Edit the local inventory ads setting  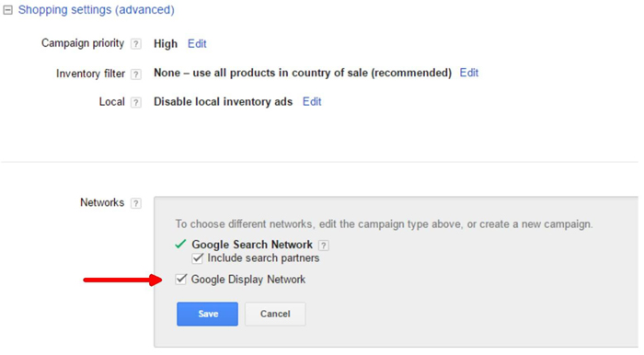pyautogui.click(x=312, y=102)
